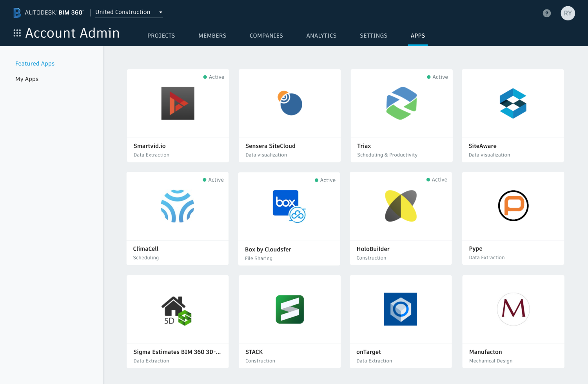Switch to the Members tab
Screen dimensions: 588x384
[212, 36]
